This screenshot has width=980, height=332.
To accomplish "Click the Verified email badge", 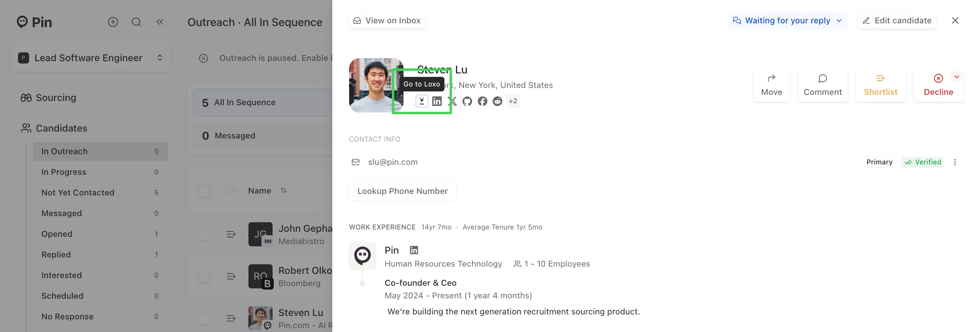I will [923, 162].
